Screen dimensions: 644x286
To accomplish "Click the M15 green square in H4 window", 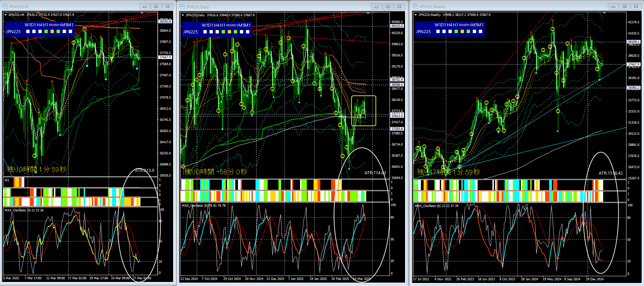I will [58, 31].
